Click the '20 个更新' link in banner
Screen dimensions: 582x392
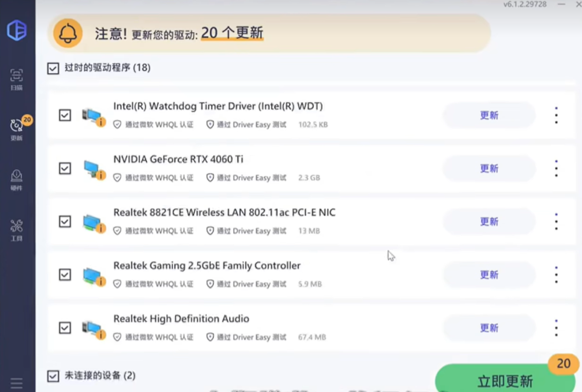(232, 33)
